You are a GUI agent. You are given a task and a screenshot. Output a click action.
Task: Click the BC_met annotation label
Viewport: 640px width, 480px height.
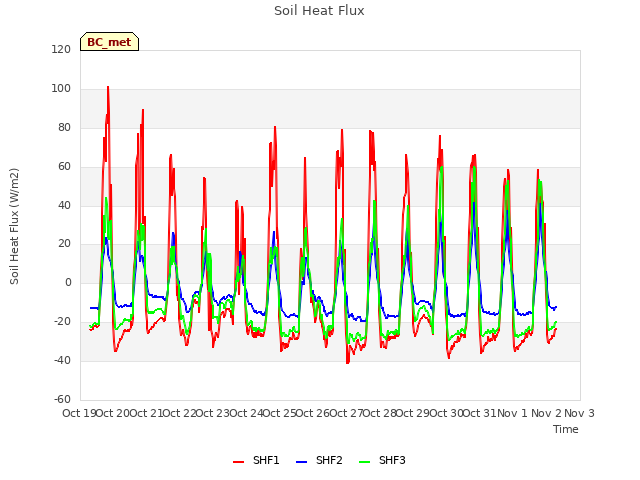[x=109, y=42]
